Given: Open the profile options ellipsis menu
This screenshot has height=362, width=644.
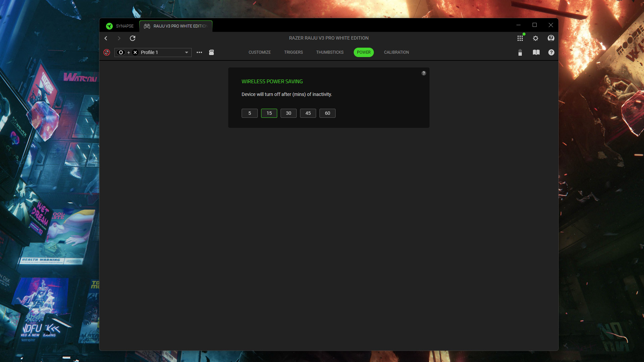Looking at the screenshot, I should click(199, 52).
